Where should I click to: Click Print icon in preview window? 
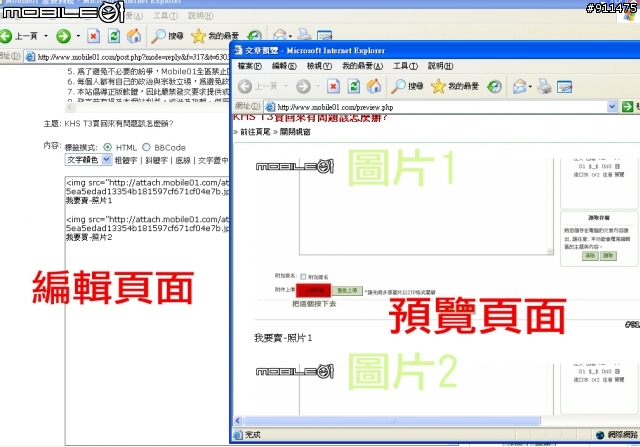544,86
